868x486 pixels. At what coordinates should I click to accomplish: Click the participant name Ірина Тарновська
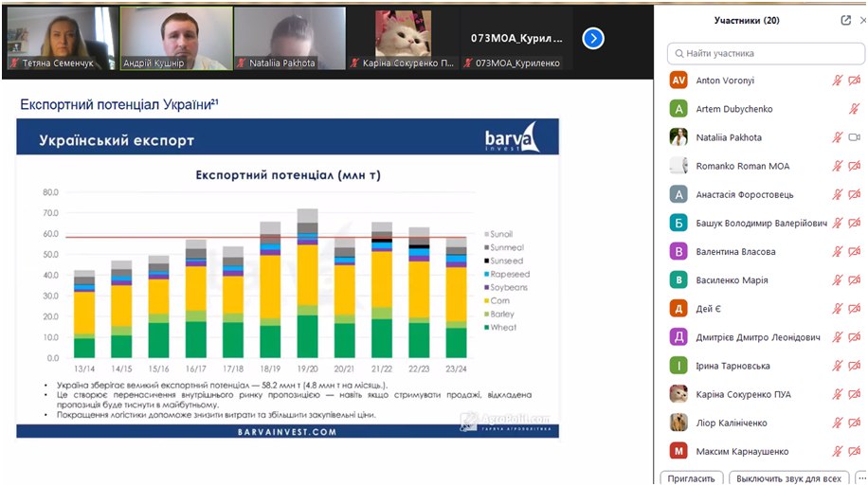[732, 366]
